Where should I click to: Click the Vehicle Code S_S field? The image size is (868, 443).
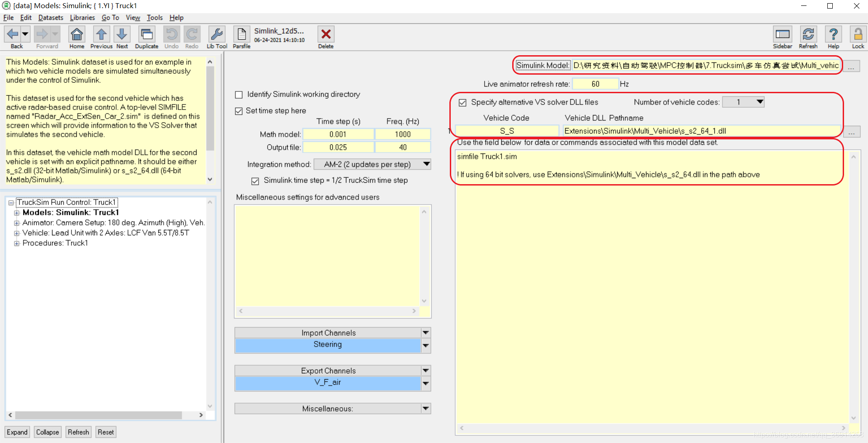click(x=507, y=131)
